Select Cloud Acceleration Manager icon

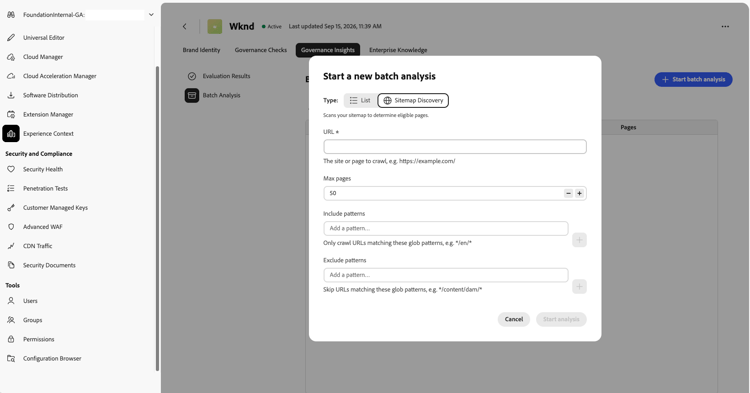[x=11, y=76]
